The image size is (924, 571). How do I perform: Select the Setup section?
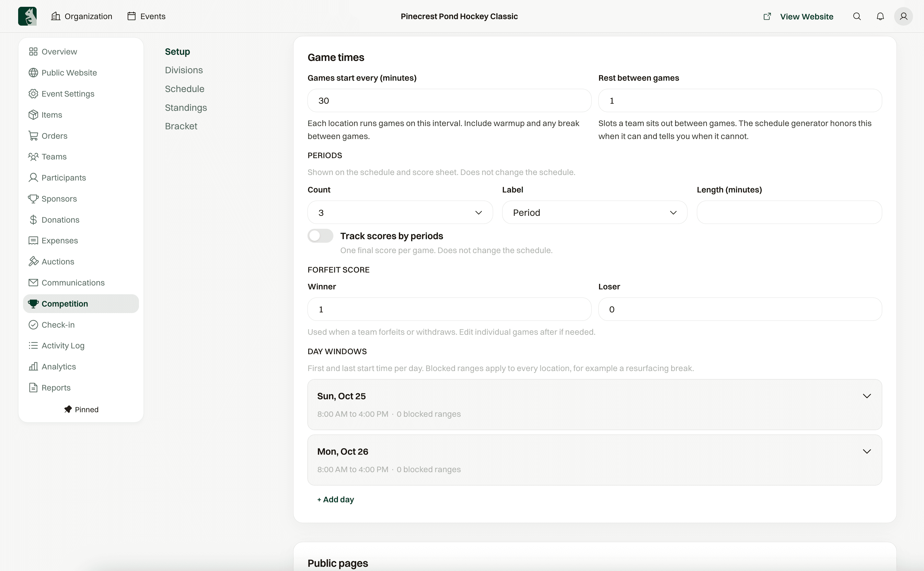point(178,52)
